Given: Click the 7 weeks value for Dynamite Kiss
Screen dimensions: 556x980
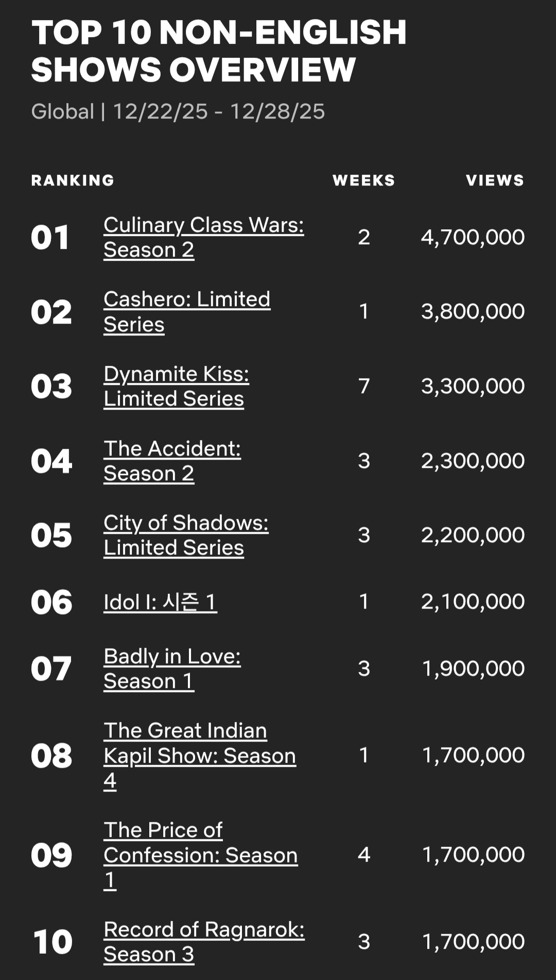Looking at the screenshot, I should click(x=364, y=386).
